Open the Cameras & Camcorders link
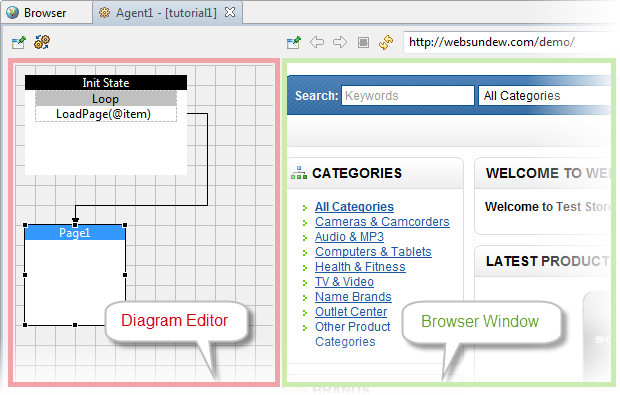 [x=382, y=222]
